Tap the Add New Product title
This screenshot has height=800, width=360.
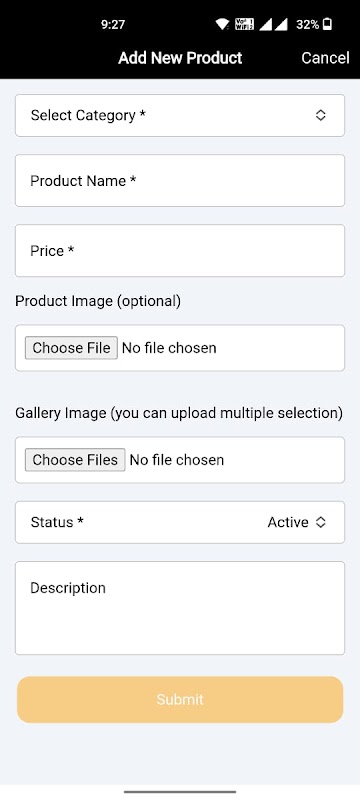point(180,58)
